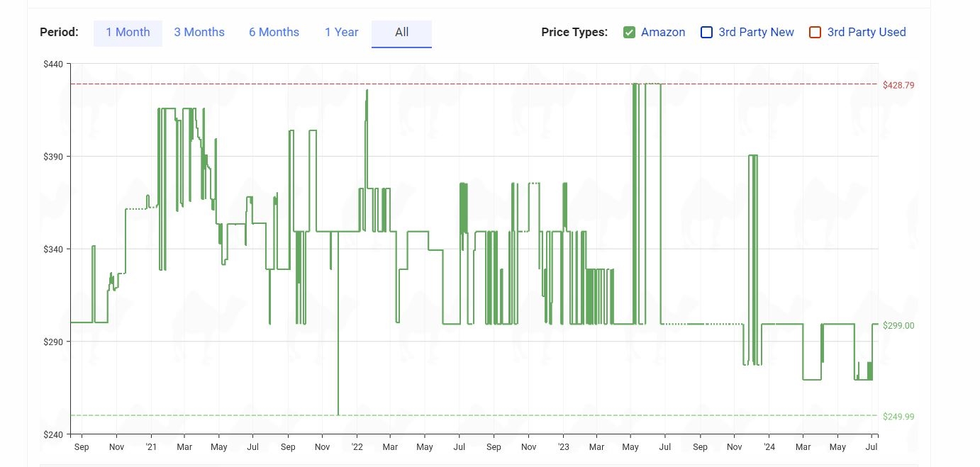Choose the 6 Months period tab
This screenshot has width=980, height=467.
point(274,33)
